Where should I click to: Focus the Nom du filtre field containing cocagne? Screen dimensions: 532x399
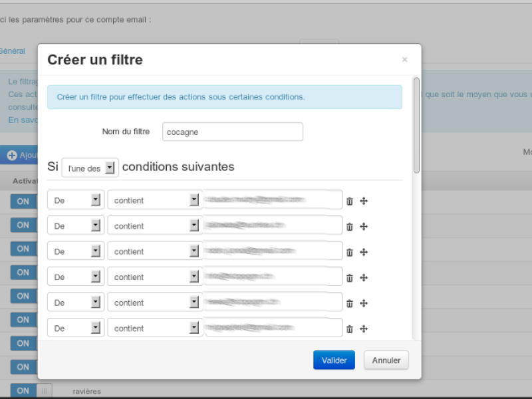[x=233, y=132]
